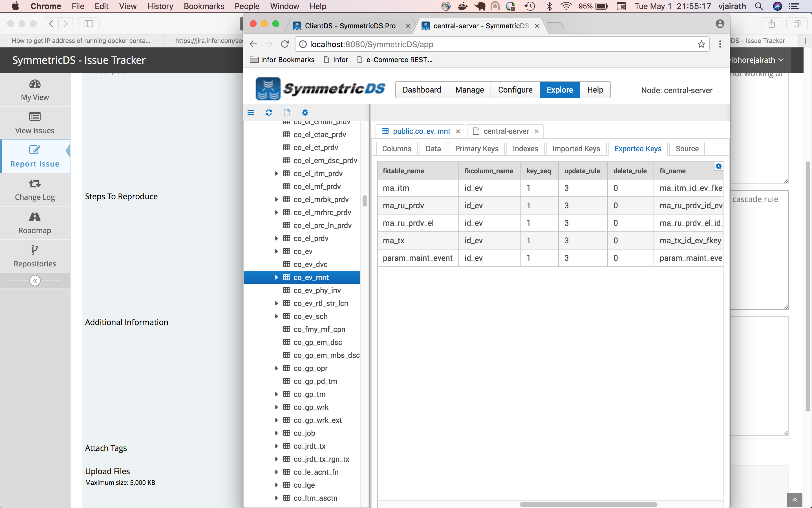Expand the co_gp_opr tree node
This screenshot has width=812, height=508.
coord(277,368)
